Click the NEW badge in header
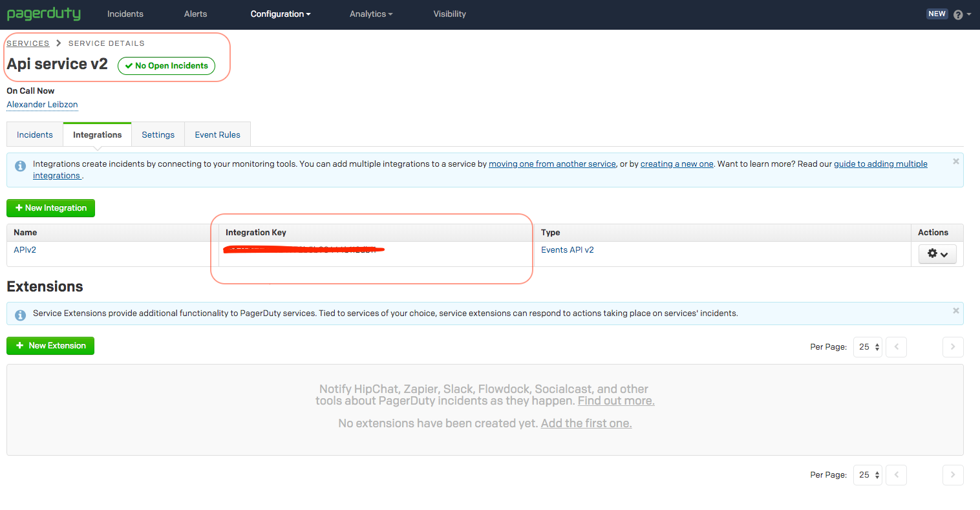This screenshot has height=510, width=980. click(937, 14)
